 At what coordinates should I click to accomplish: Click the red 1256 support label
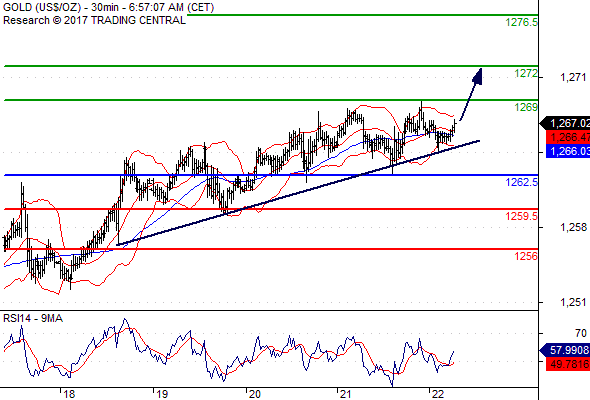pyautogui.click(x=526, y=256)
